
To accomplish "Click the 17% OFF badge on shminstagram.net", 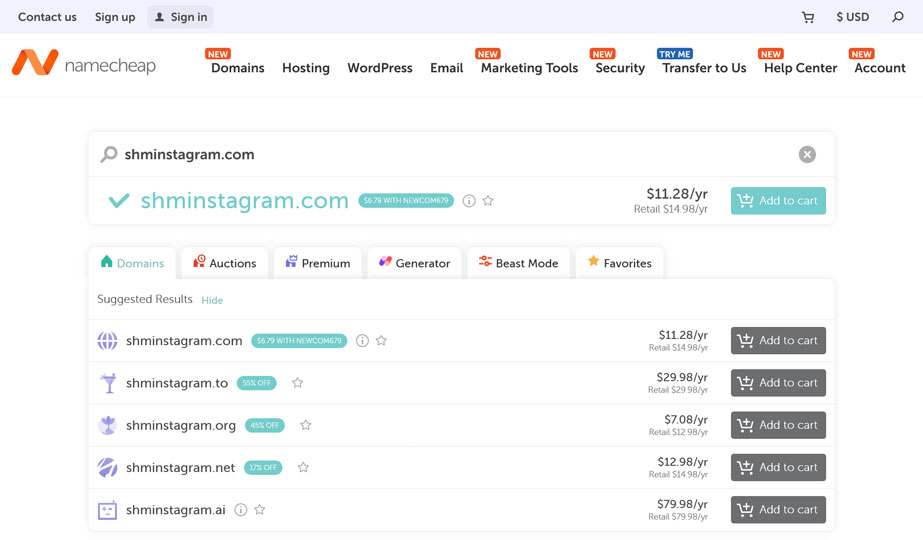I will point(263,468).
